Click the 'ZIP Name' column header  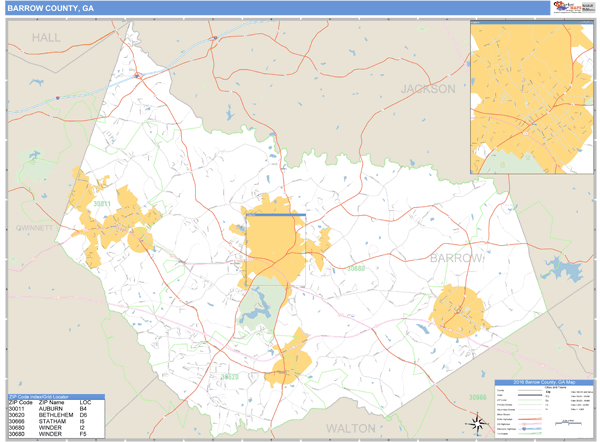pos(52,403)
